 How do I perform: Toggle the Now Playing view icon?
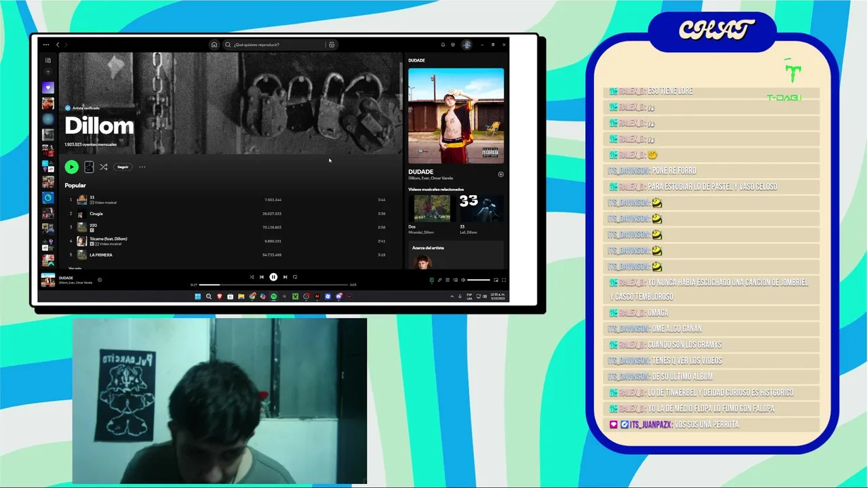pyautogui.click(x=431, y=280)
